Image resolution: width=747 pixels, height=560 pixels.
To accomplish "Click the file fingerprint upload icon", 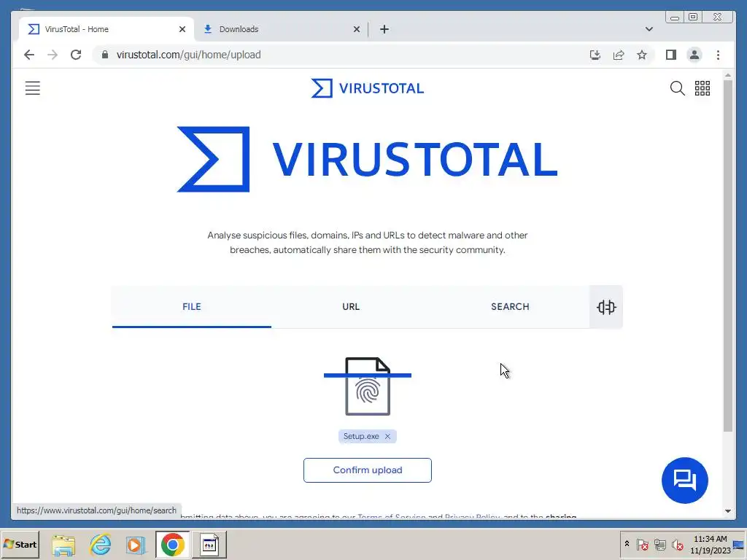I will [368, 386].
